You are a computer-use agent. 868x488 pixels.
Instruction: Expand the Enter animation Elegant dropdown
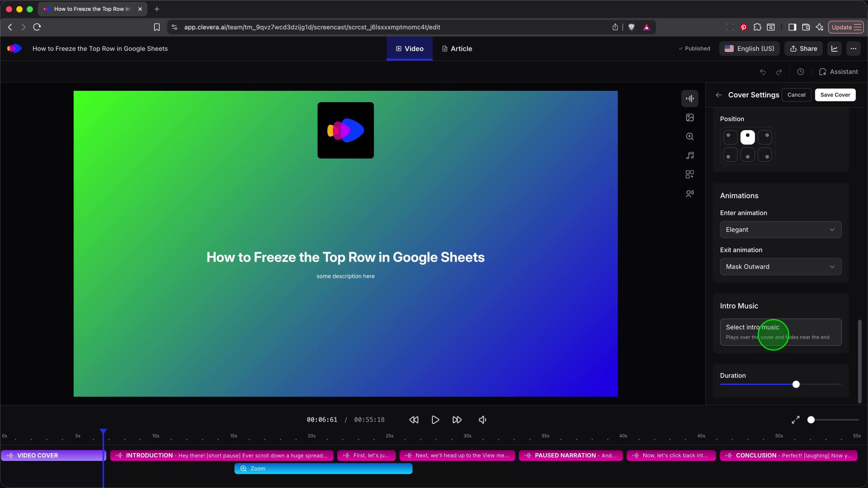click(781, 230)
